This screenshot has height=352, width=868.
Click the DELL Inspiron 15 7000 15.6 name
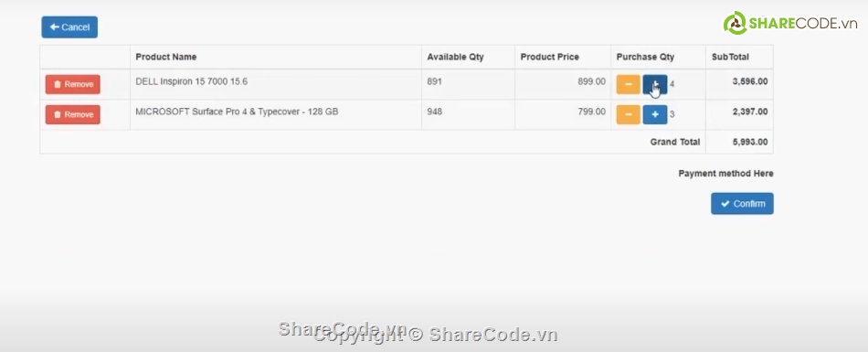[x=192, y=81]
